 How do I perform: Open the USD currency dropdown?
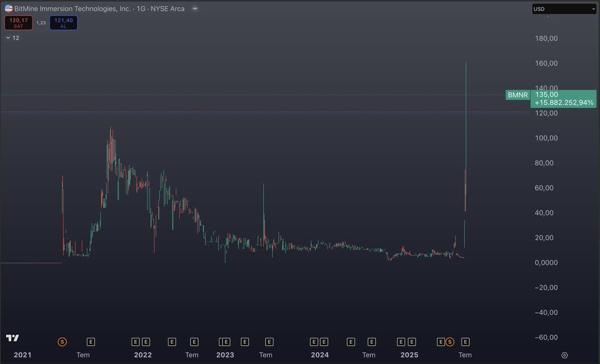click(563, 8)
